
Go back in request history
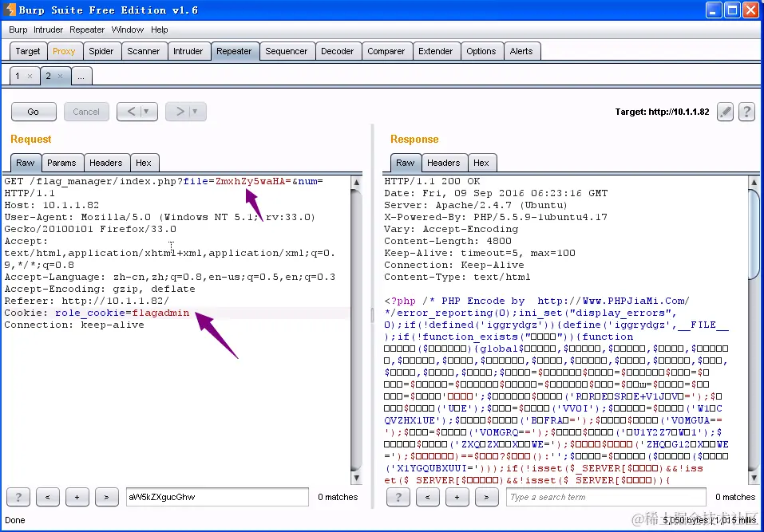(x=132, y=112)
